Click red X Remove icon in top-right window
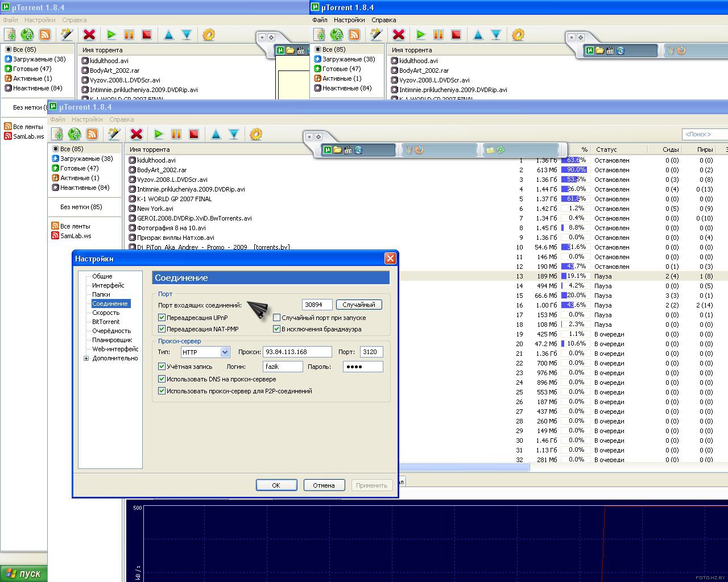Screen dimensions: 728x582 399,35
